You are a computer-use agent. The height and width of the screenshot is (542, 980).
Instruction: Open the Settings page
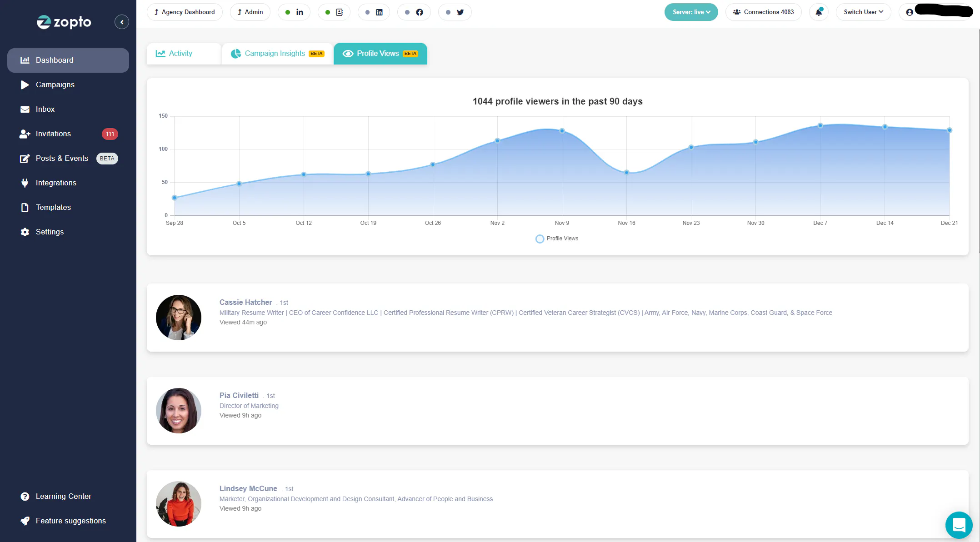tap(68, 232)
